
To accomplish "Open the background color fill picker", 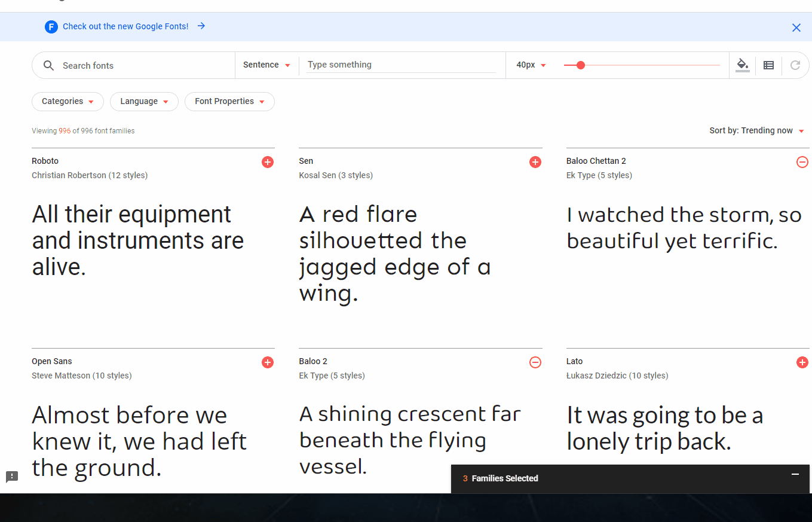I will pyautogui.click(x=743, y=65).
